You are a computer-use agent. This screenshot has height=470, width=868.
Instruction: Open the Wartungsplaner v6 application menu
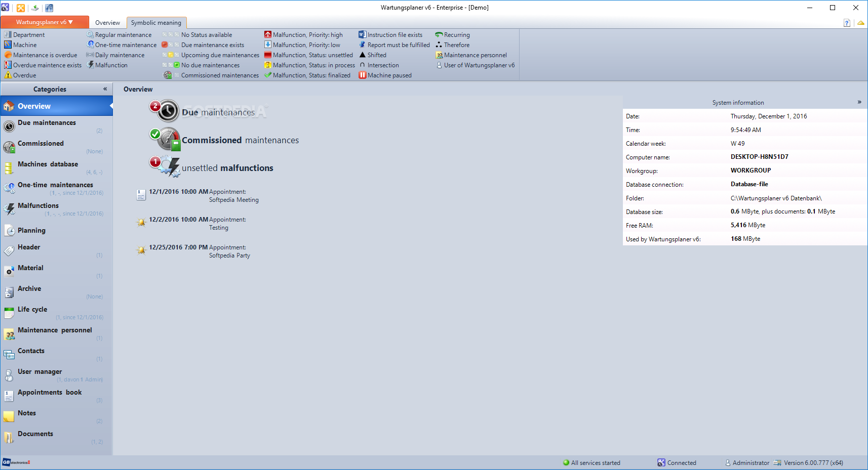pyautogui.click(x=45, y=22)
